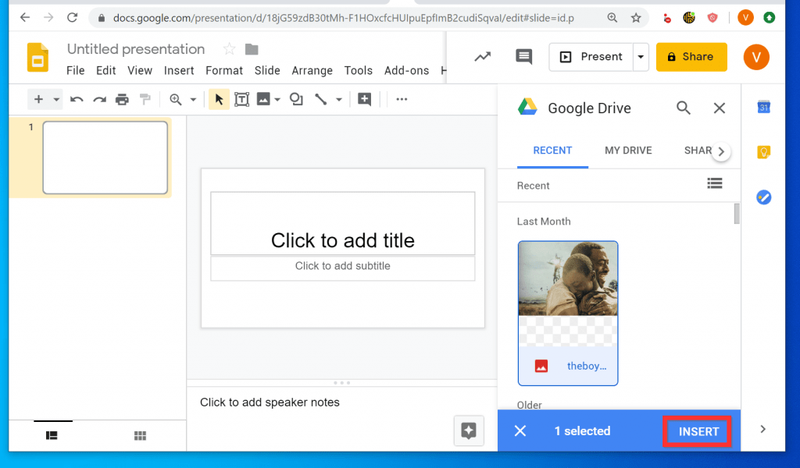Reload the browser page
This screenshot has height=468, width=800.
[x=72, y=18]
